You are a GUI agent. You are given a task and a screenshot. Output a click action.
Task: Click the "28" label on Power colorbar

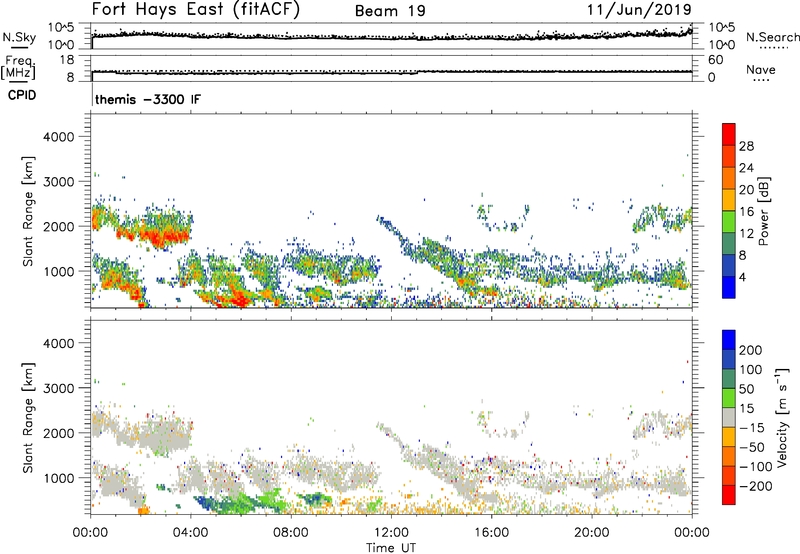pyautogui.click(x=746, y=146)
